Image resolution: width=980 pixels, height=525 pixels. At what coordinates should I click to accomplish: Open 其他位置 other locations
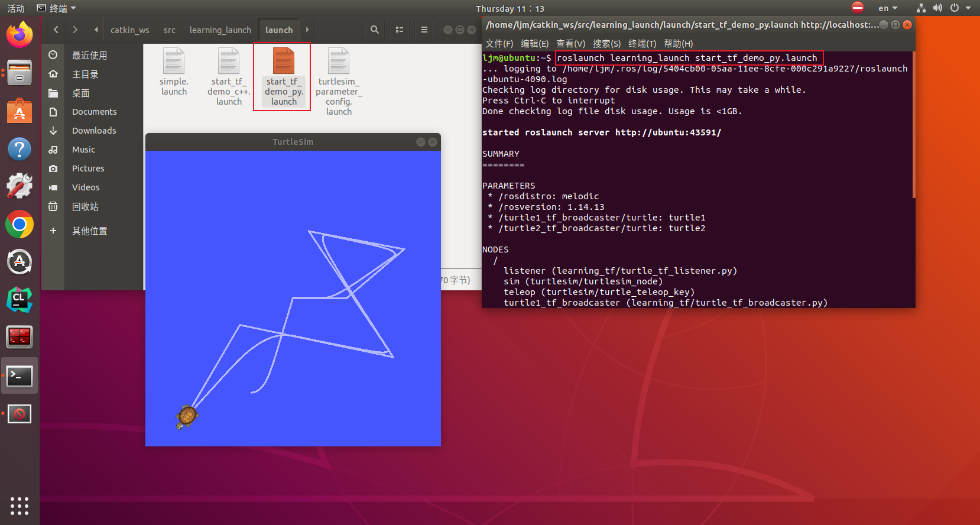[x=90, y=231]
